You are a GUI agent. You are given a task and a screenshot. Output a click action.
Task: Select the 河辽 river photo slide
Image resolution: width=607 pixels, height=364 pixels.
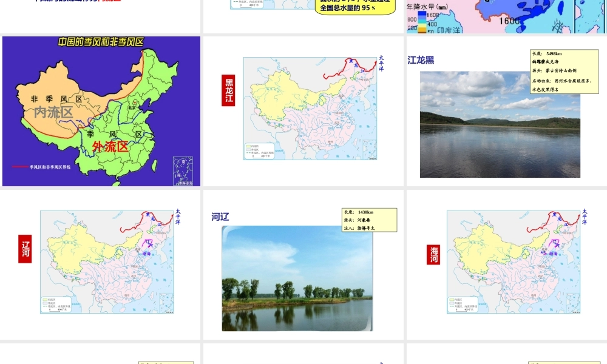pyautogui.click(x=303, y=265)
